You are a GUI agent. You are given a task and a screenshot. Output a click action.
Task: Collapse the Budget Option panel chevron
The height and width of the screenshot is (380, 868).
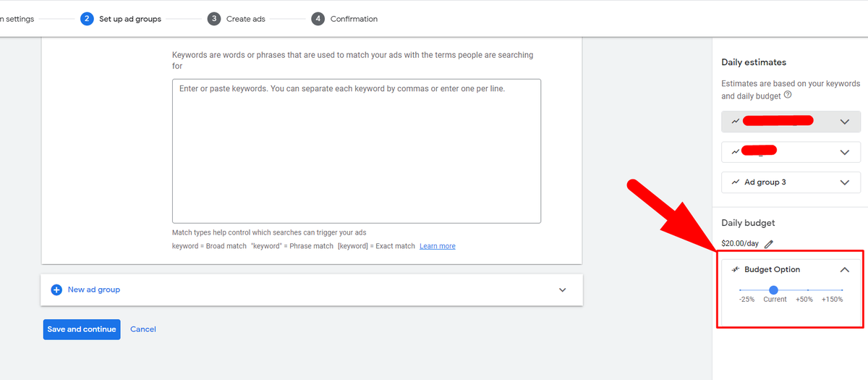click(x=845, y=269)
